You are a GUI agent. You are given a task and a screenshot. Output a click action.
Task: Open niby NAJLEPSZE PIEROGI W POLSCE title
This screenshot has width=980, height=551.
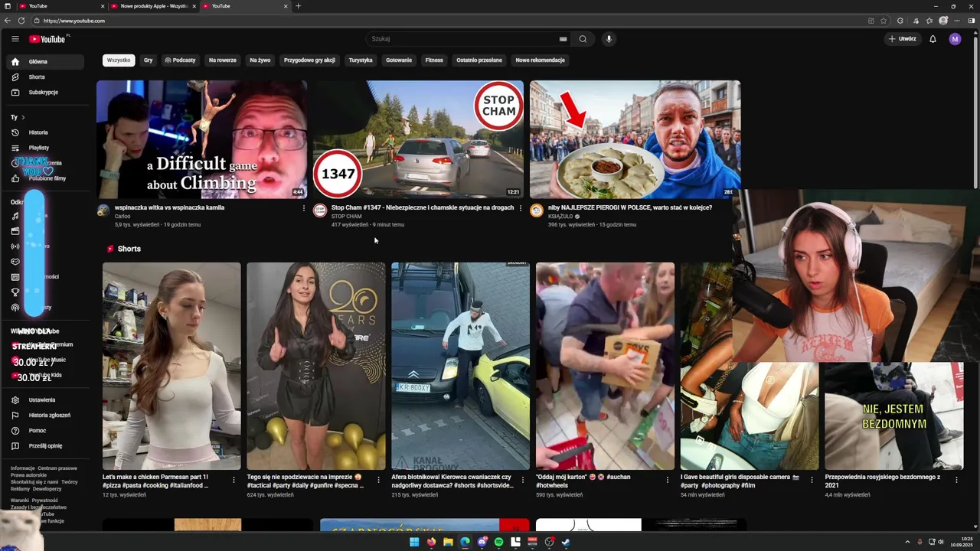click(x=630, y=207)
